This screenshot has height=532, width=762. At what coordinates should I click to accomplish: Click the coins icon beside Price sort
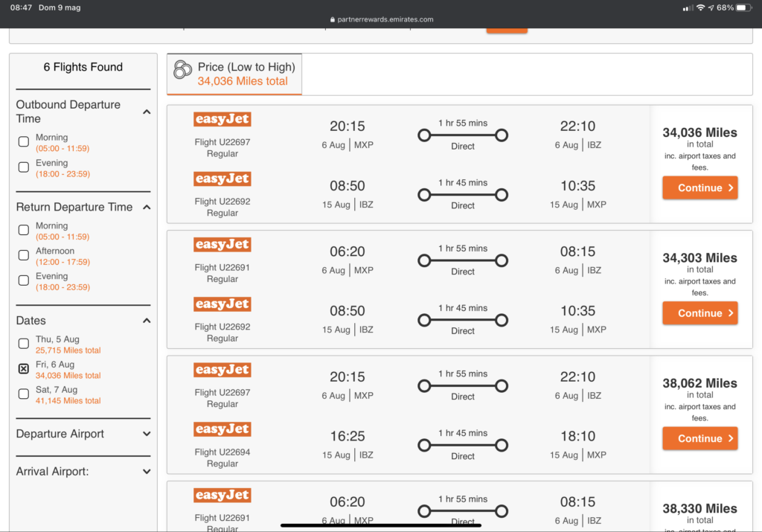click(183, 69)
